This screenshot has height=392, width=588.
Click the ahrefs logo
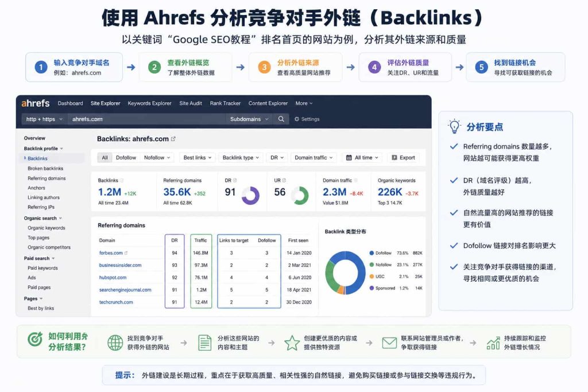36,103
